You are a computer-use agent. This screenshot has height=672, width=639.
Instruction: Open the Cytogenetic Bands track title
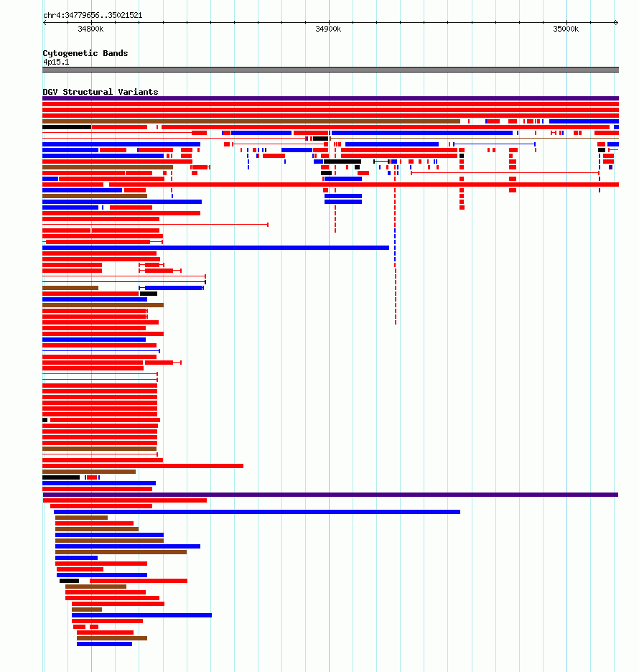tap(85, 53)
